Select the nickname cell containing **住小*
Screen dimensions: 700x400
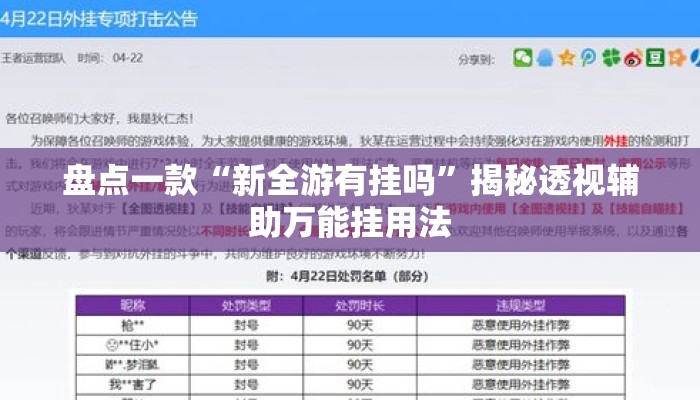coord(133,345)
